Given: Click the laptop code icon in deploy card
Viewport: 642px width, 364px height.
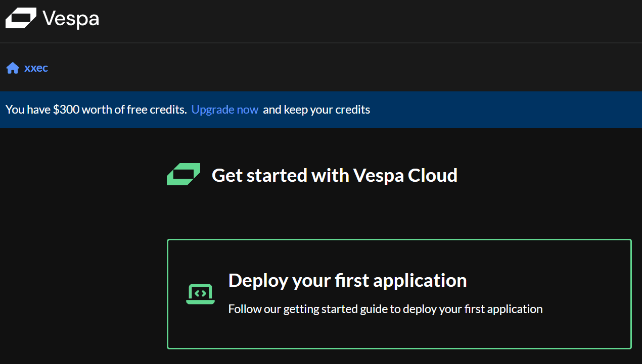Looking at the screenshot, I should click(200, 294).
